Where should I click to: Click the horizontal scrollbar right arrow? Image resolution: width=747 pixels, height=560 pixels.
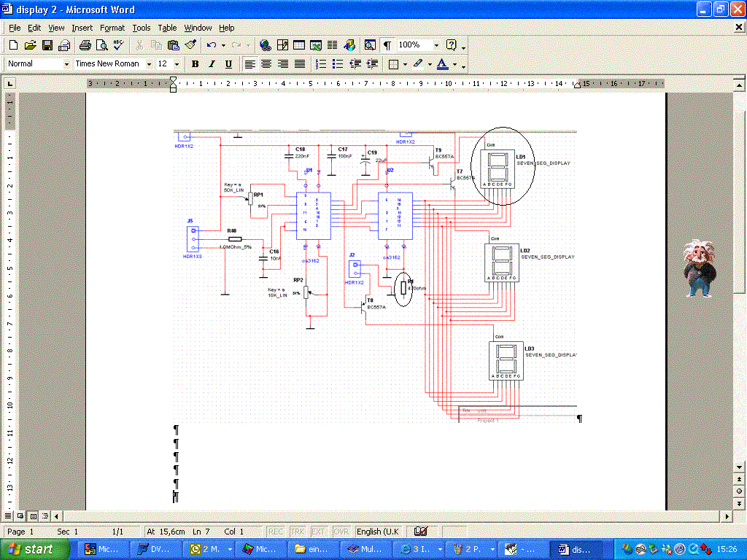click(727, 516)
